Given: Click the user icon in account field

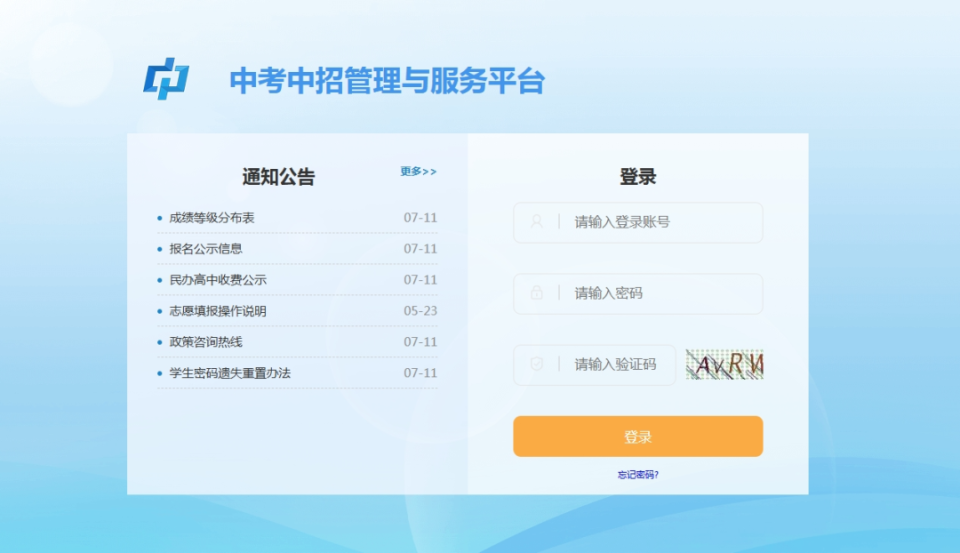Looking at the screenshot, I should tap(536, 222).
